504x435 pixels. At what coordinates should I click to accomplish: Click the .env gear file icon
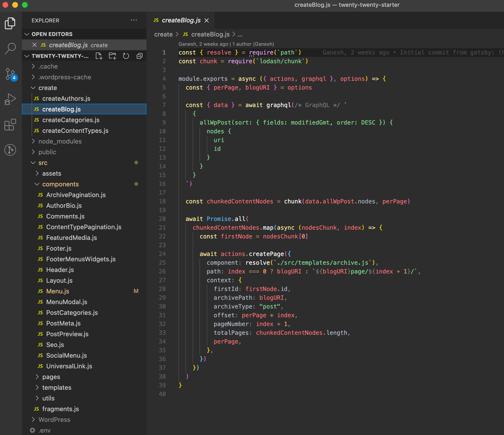[33, 430]
